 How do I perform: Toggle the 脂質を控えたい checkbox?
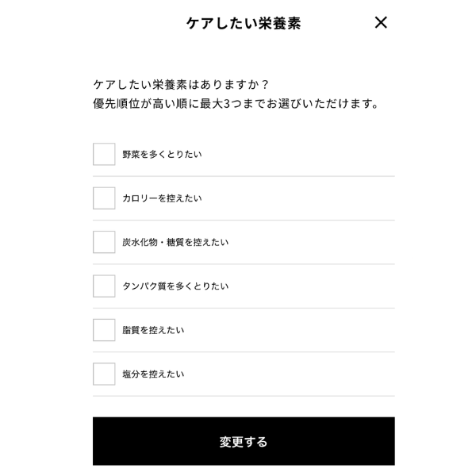tap(104, 330)
